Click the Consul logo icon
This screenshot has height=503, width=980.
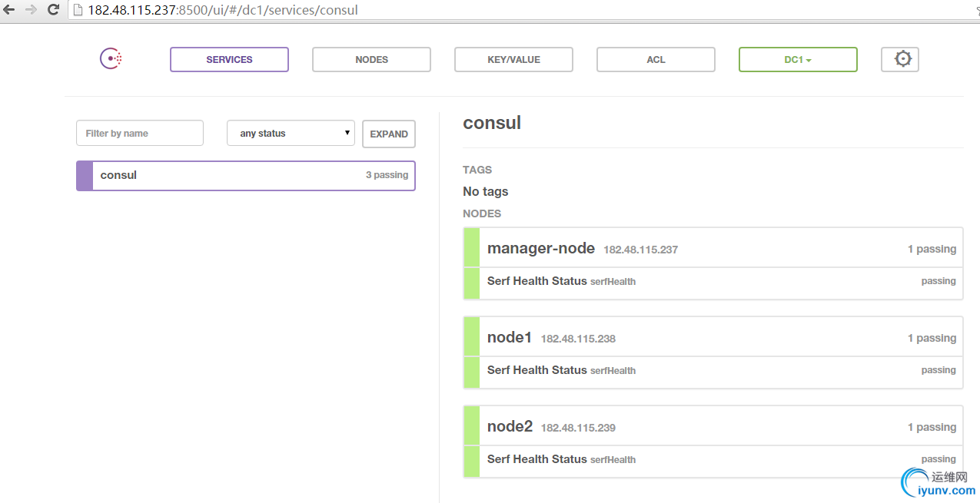point(111,59)
